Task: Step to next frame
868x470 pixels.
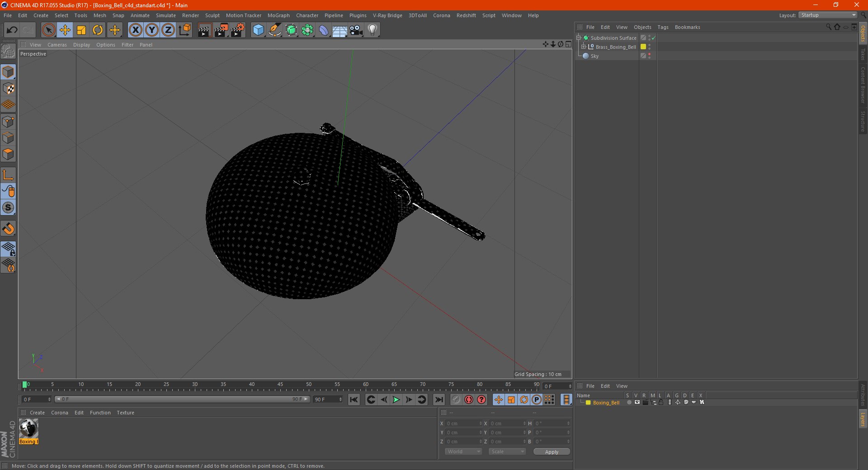Action: pyautogui.click(x=409, y=399)
